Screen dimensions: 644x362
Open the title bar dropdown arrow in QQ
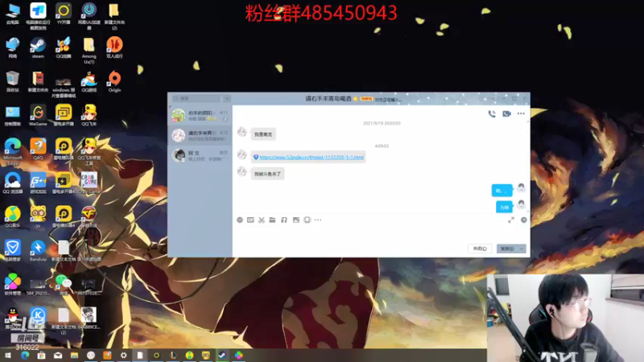(x=493, y=98)
